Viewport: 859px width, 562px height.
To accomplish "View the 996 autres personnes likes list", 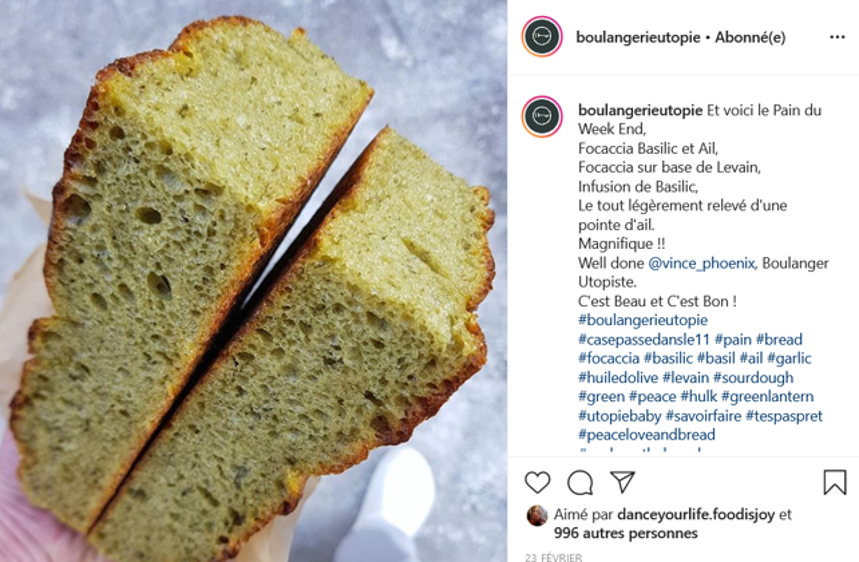I will tap(626, 534).
